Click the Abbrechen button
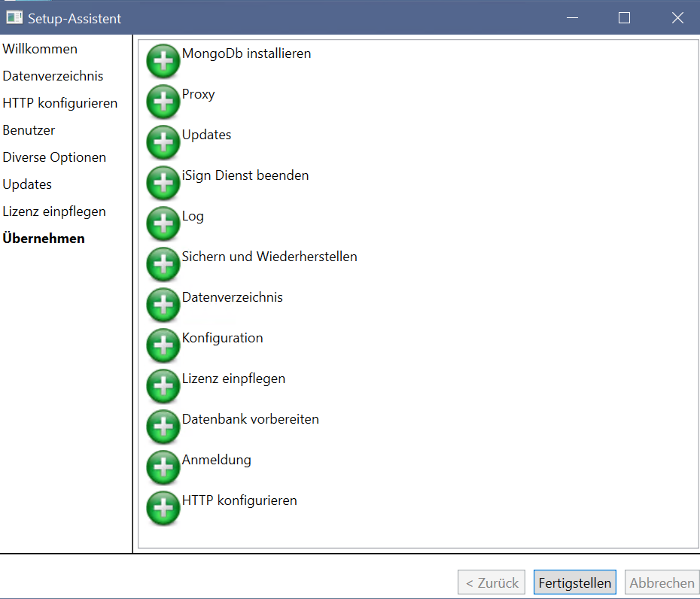This screenshot has width=700, height=599. 662,582
